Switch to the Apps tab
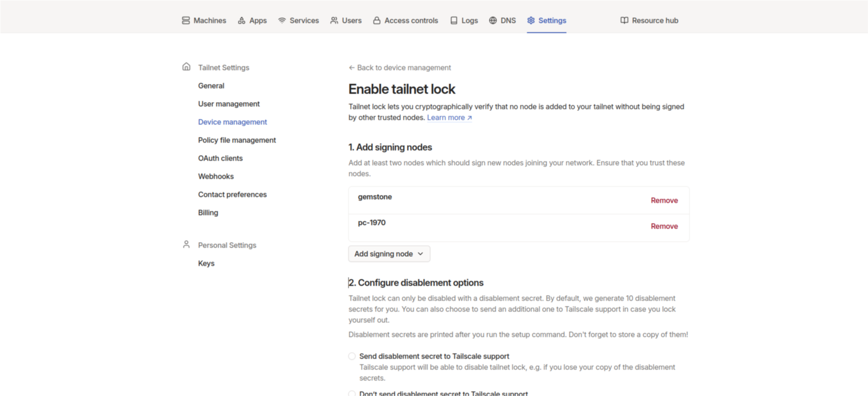 coord(252,20)
